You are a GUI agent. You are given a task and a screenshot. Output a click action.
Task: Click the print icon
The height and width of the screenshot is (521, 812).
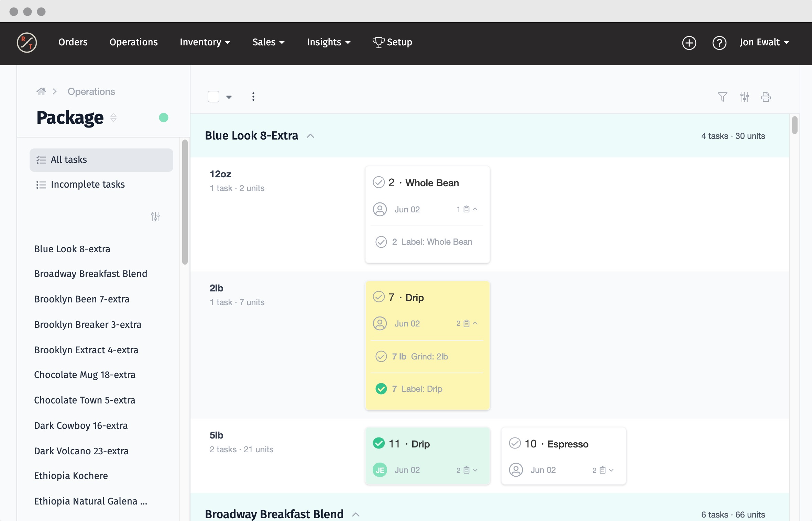(766, 97)
